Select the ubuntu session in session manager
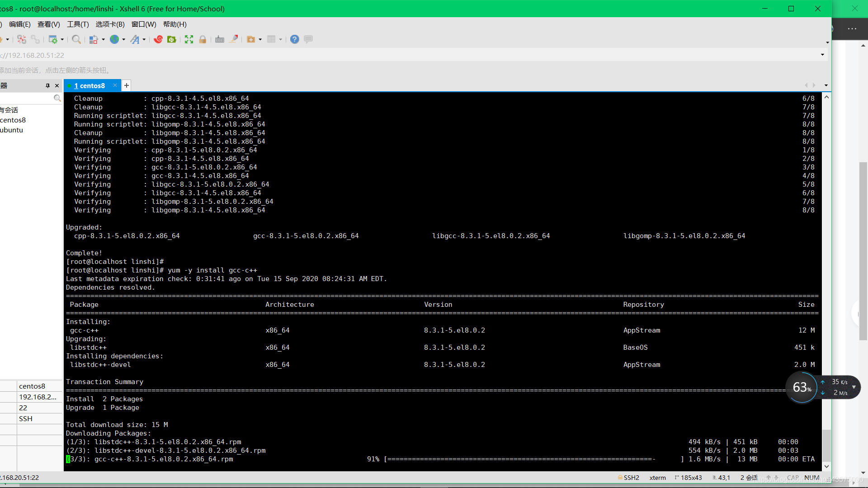 tap(12, 130)
